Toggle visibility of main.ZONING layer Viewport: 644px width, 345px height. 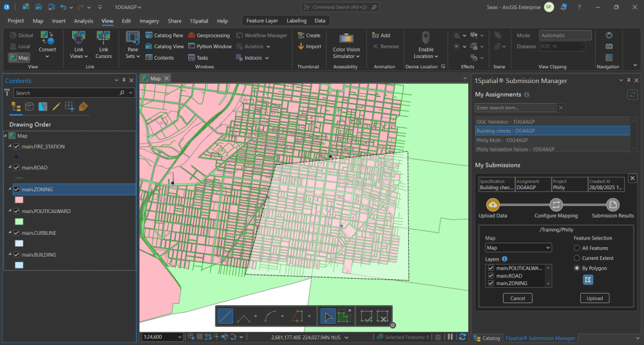click(17, 189)
